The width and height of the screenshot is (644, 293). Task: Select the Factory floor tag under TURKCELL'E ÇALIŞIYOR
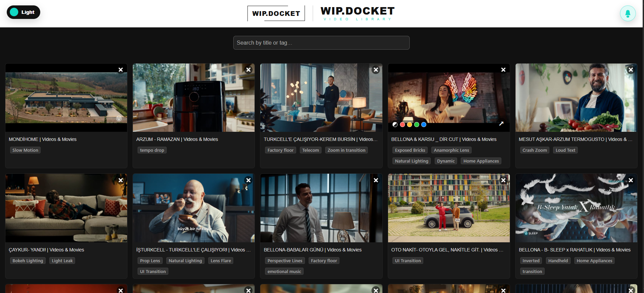pos(281,150)
